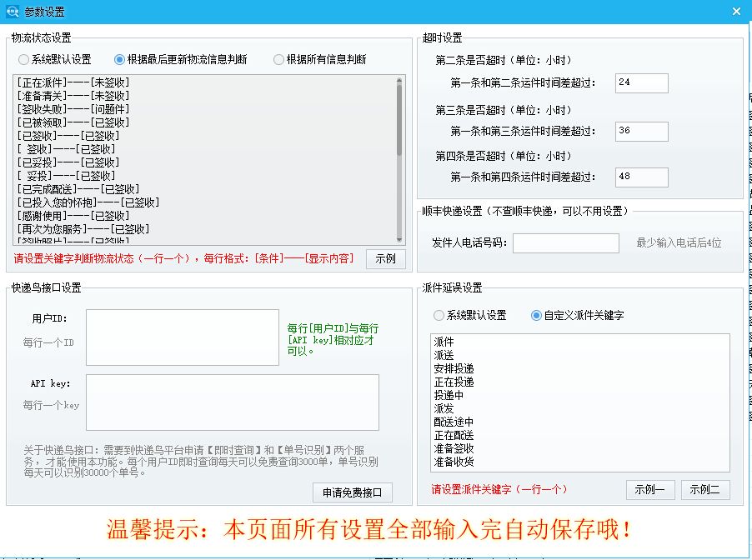
Task: Click the 示例 button under logistics status list
Action: pyautogui.click(x=386, y=259)
